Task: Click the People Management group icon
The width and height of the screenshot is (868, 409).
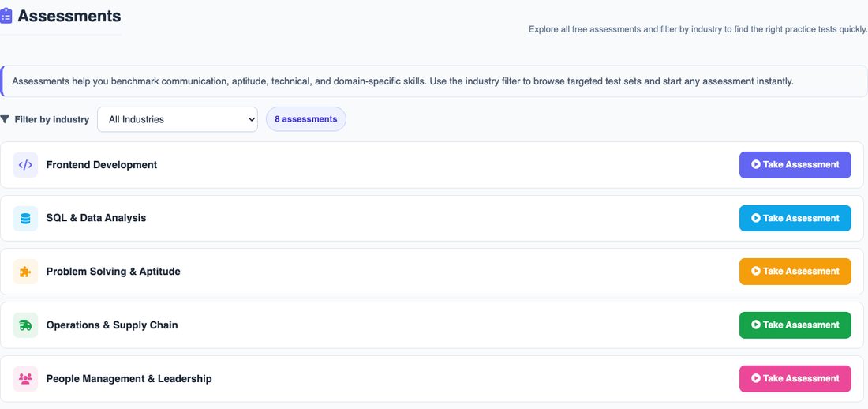Action: [25, 379]
